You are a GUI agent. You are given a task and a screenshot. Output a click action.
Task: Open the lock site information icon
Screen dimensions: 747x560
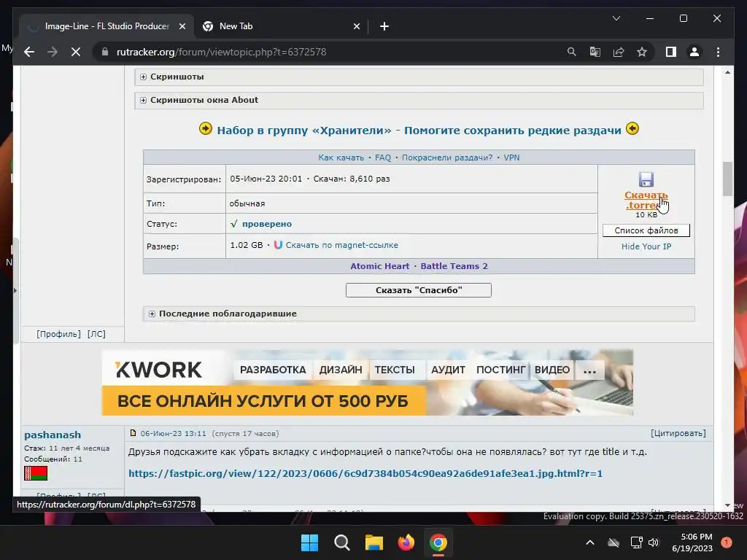click(105, 52)
